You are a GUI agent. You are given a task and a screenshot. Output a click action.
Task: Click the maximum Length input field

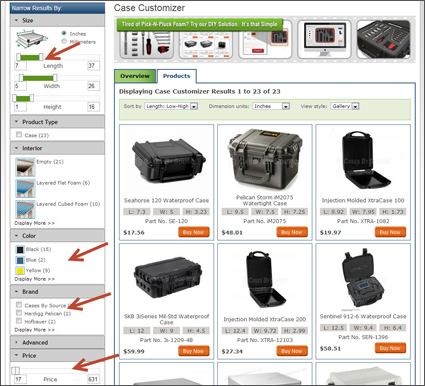point(93,65)
